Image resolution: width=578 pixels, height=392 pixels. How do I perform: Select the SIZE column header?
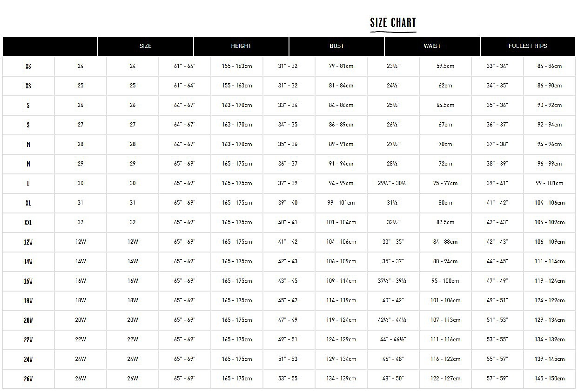coord(146,46)
